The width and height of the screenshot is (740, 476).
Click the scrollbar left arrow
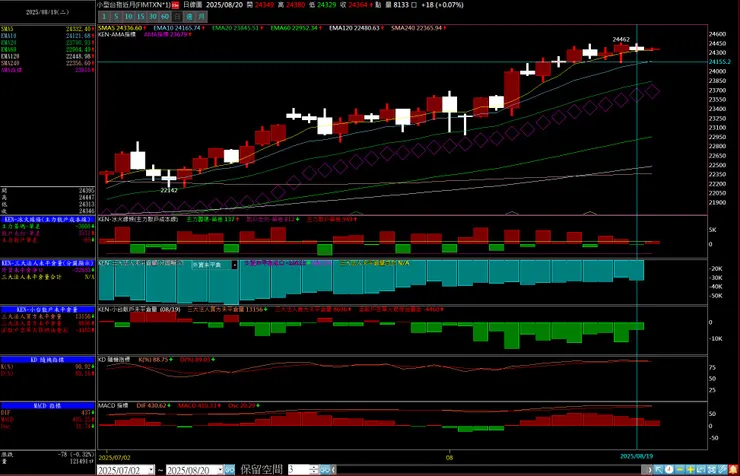(334, 470)
